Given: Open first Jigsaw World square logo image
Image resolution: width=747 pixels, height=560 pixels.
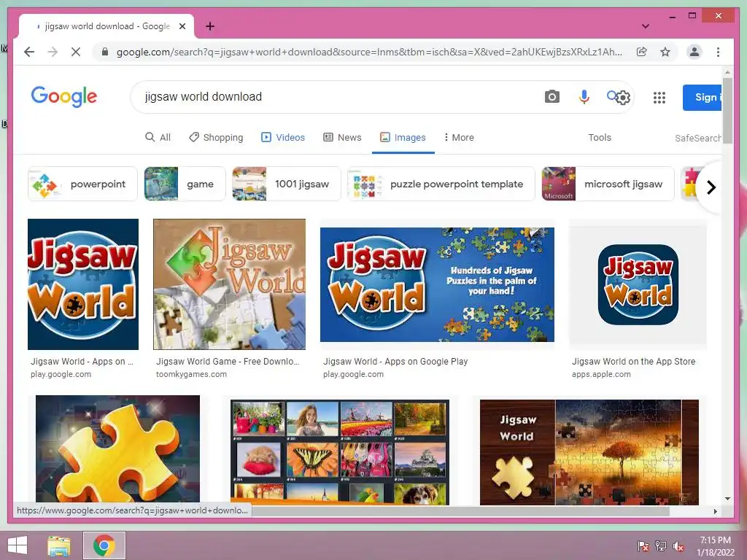Looking at the screenshot, I should click(83, 284).
